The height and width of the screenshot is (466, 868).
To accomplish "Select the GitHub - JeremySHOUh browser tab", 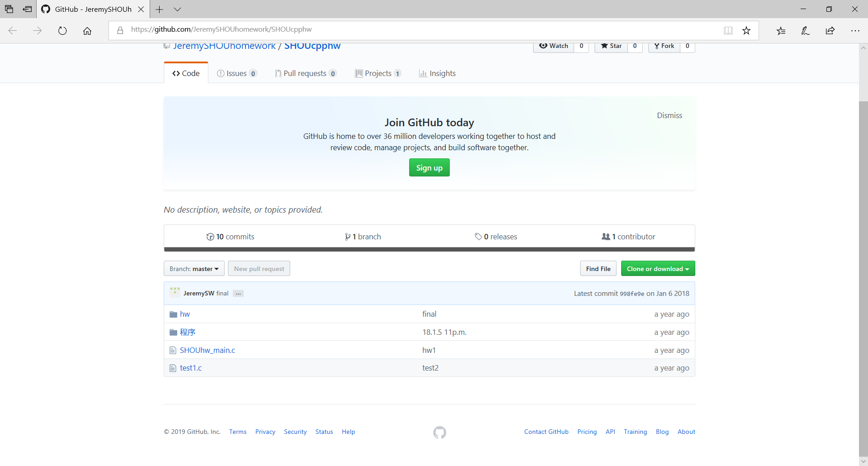I will click(x=93, y=9).
